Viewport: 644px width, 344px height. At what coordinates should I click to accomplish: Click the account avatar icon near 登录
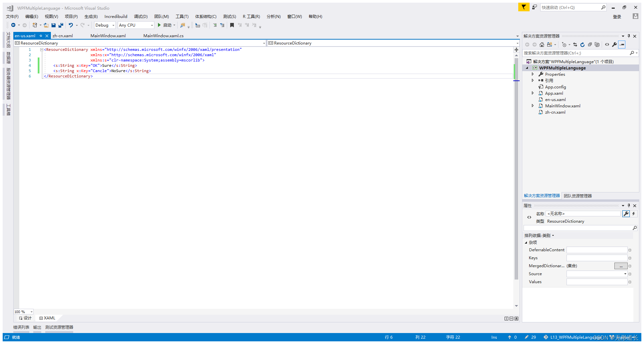(x=635, y=16)
